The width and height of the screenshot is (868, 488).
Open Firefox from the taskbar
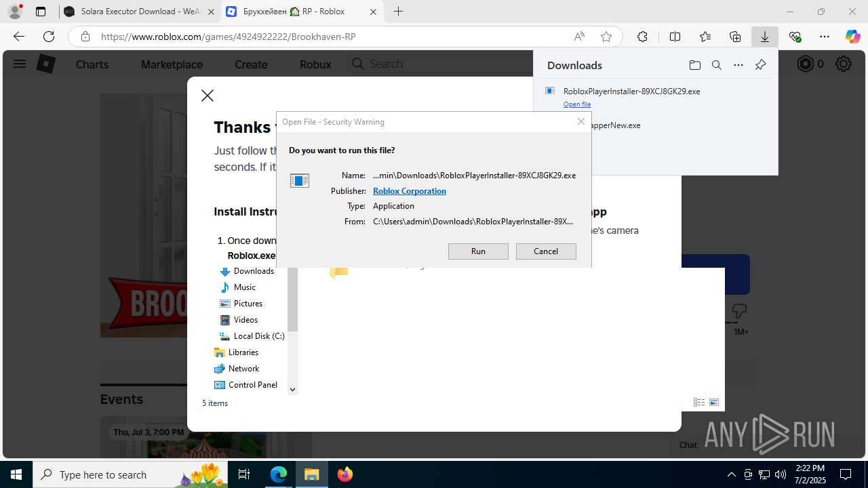pyautogui.click(x=345, y=474)
